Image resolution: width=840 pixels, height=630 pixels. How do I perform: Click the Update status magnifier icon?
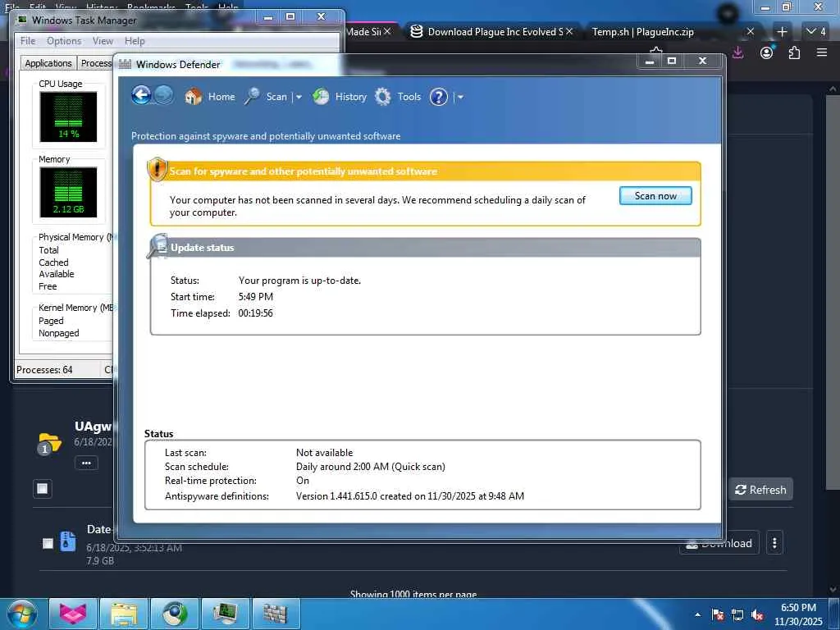click(157, 246)
